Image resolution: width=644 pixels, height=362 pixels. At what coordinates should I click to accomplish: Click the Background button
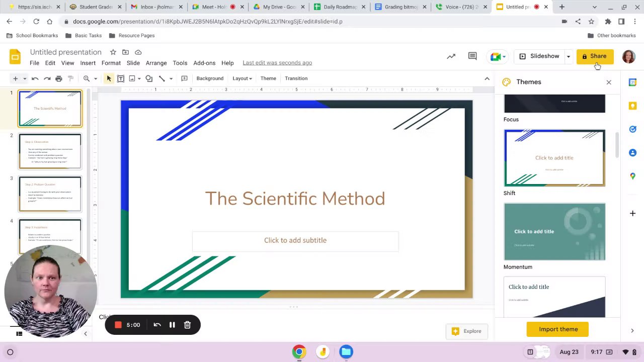210,78
